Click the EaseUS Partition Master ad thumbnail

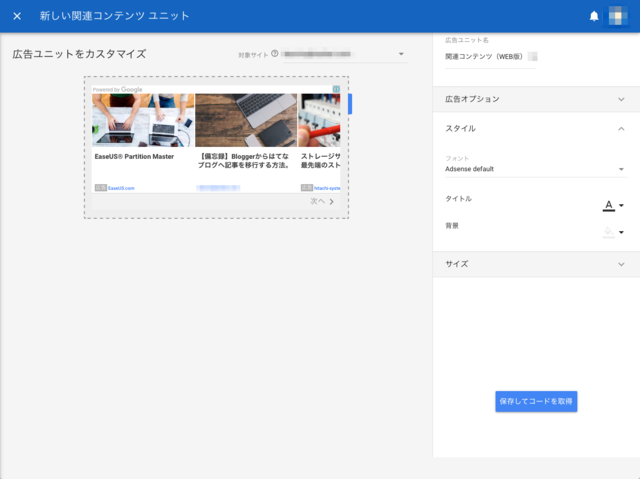(143, 120)
